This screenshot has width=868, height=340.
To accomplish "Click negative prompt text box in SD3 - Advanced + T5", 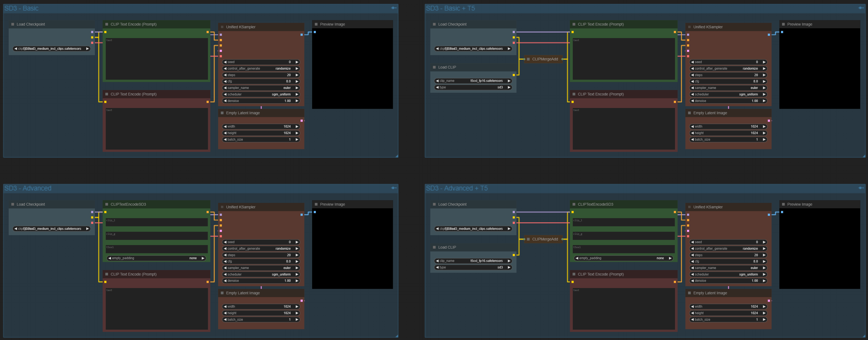I will click(x=624, y=309).
